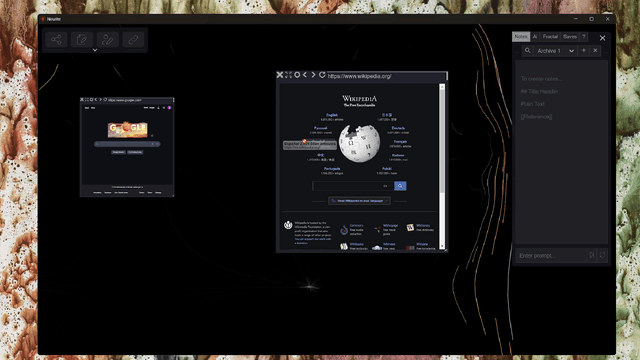
Task: Toggle fullscreen on the Wikipedia node
Action: [288, 75]
